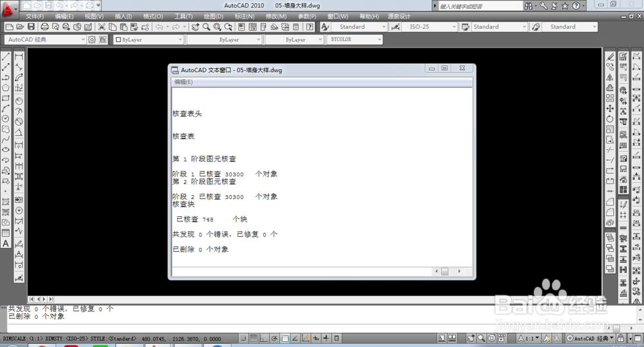
Task: Open the QuickCalc calculator icon
Action: tap(296, 26)
